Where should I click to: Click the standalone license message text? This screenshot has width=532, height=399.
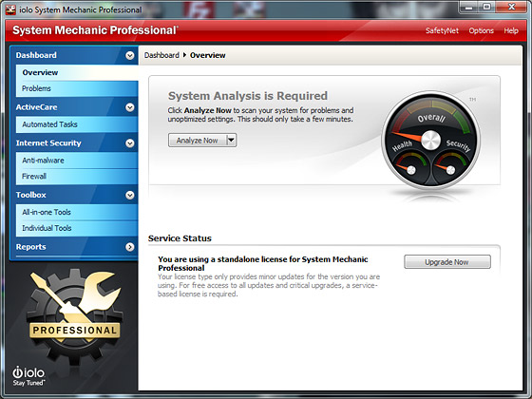[x=262, y=264]
